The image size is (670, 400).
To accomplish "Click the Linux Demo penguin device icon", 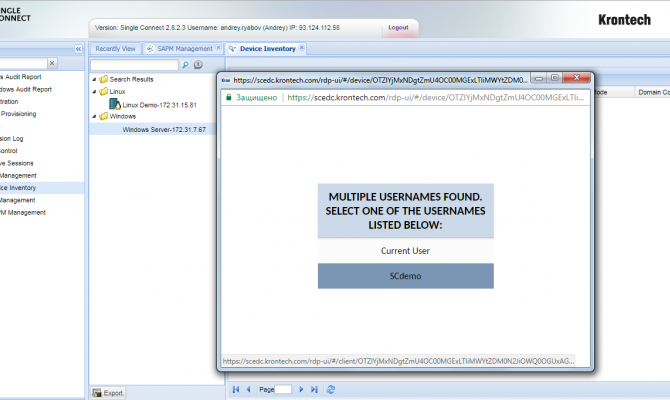I will click(x=115, y=104).
